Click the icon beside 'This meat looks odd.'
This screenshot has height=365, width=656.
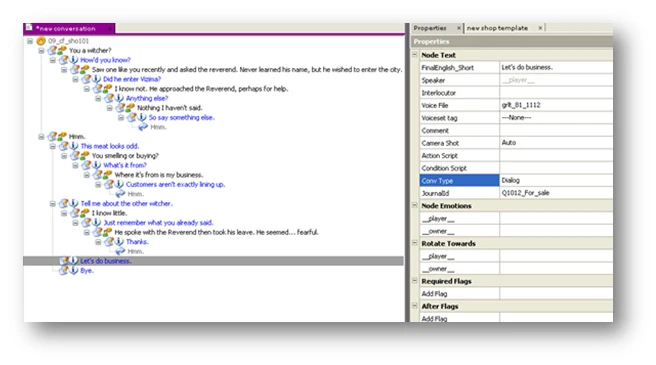(68, 146)
